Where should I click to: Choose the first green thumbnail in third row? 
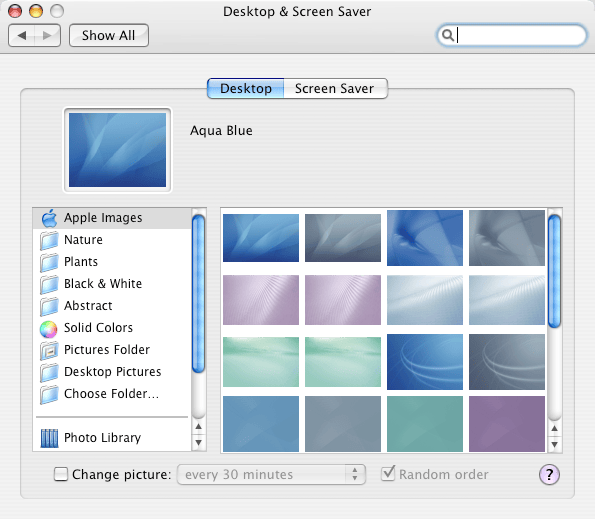coord(261,362)
